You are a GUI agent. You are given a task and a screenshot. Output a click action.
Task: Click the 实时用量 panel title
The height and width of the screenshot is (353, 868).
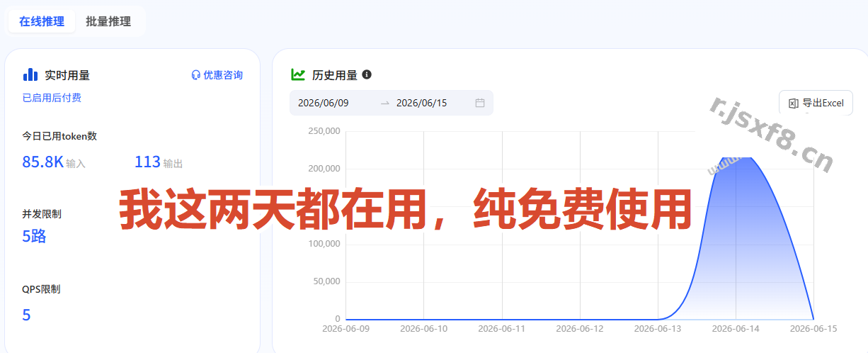click(67, 74)
